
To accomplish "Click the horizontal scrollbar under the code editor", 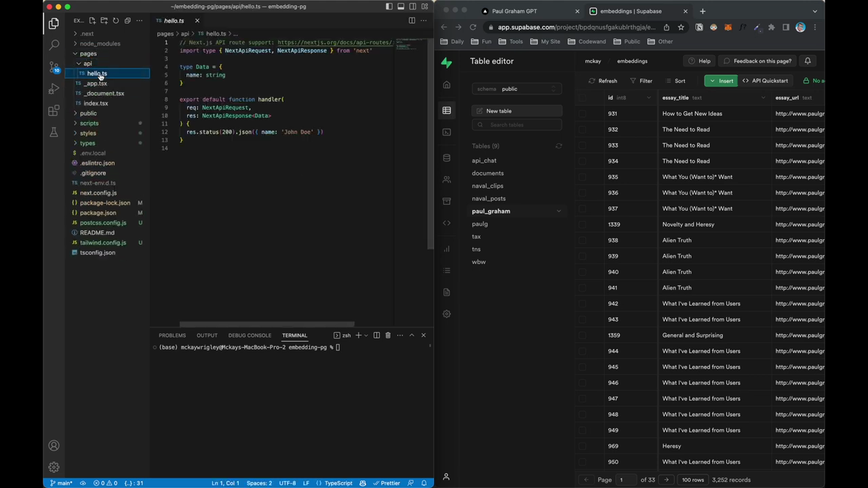I will (x=267, y=325).
